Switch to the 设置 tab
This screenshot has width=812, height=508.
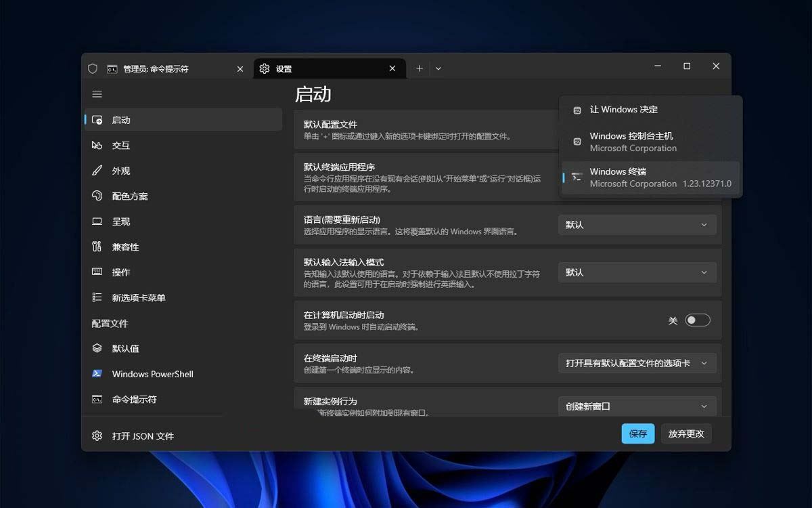330,68
